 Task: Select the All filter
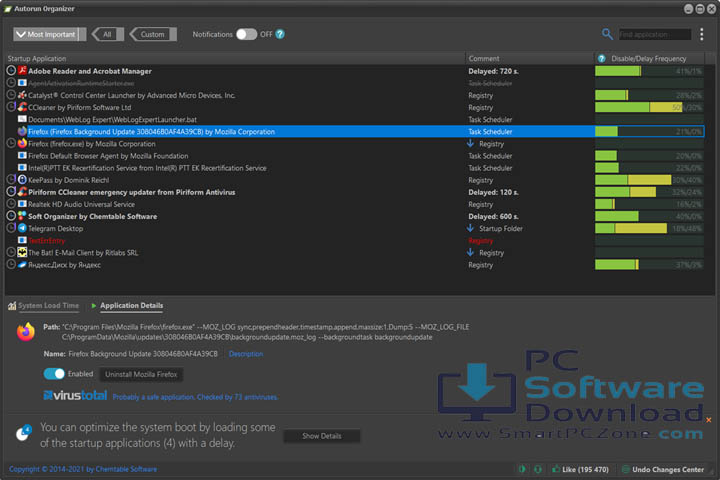(107, 34)
